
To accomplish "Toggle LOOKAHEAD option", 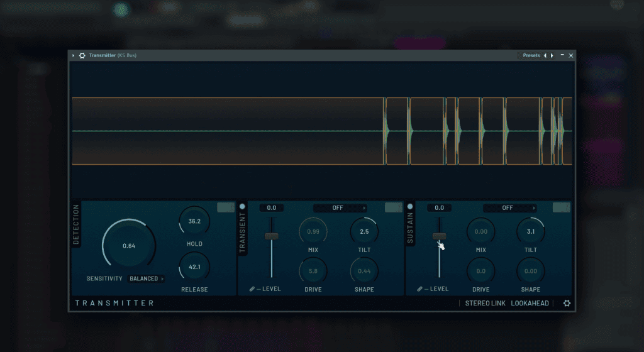I will click(x=530, y=303).
